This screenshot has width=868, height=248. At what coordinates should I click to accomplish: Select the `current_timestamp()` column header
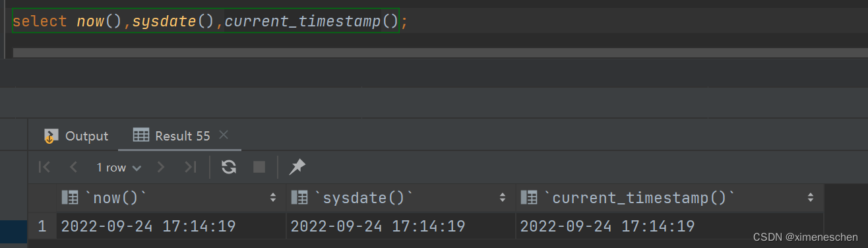[670, 197]
